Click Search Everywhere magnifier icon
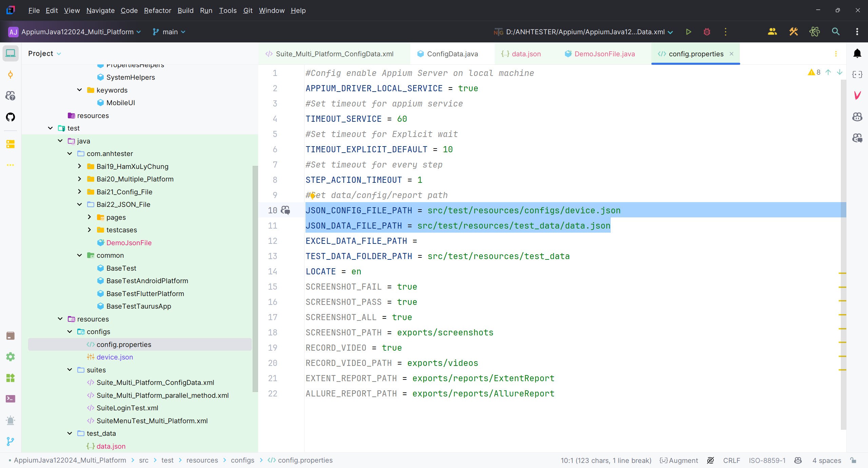The width and height of the screenshot is (868, 468). [x=836, y=32]
